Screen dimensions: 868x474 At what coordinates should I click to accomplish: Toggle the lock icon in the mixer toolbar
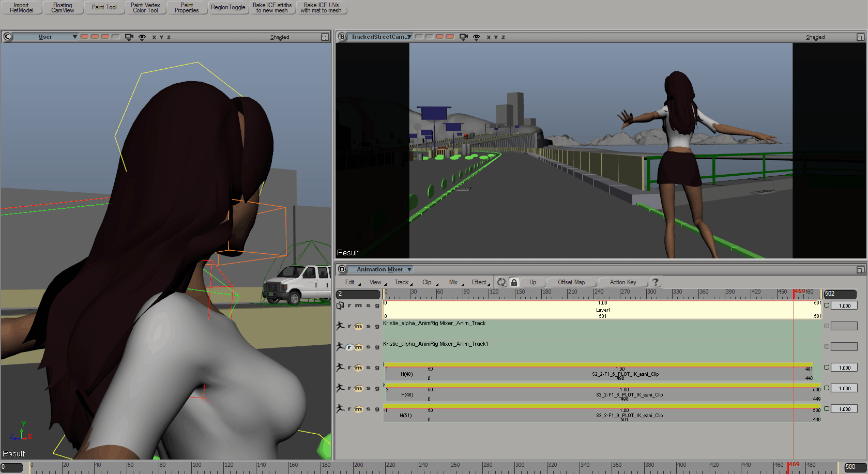[514, 282]
